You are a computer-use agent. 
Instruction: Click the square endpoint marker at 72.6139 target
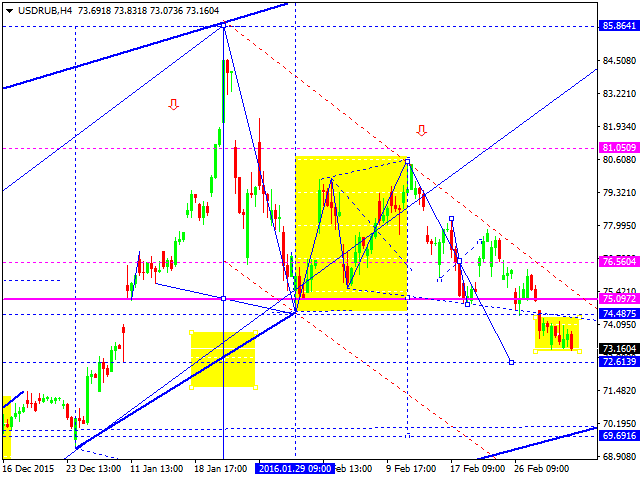[511, 362]
